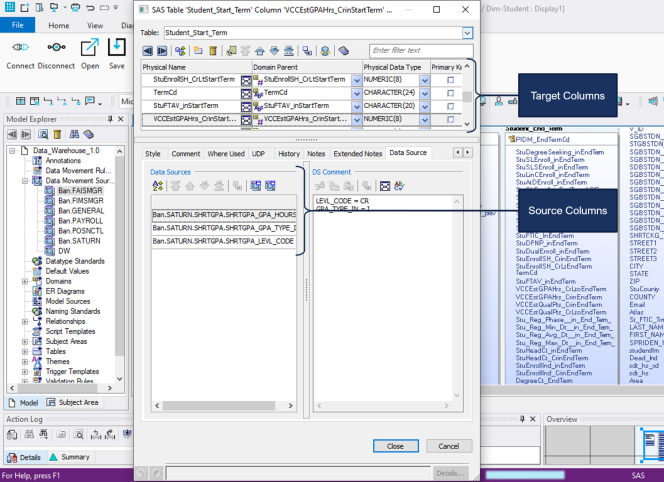Toggle Primary Key checkbox for StuEnrollSH_CrLtStartTerm
The width and height of the screenshot is (664, 482).
(451, 80)
